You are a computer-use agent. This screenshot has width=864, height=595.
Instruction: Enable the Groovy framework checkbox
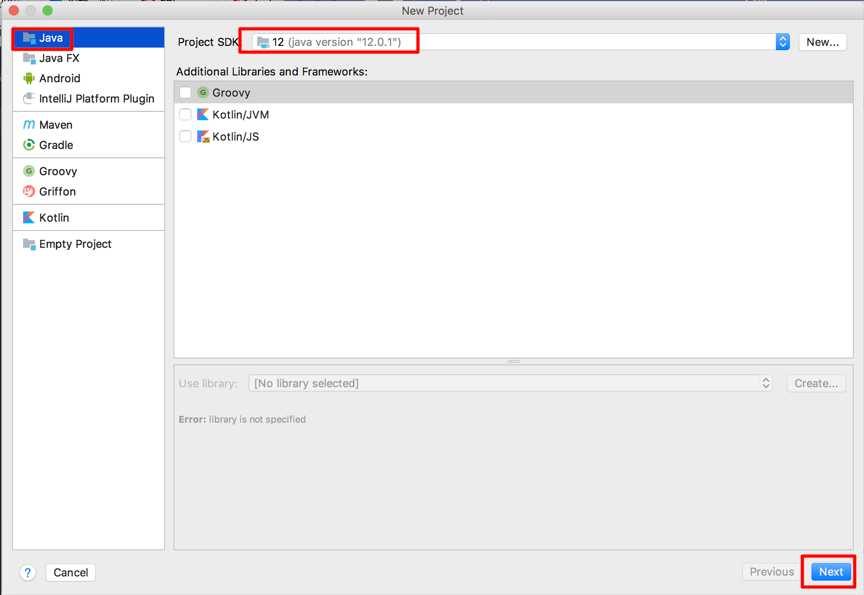coord(186,93)
